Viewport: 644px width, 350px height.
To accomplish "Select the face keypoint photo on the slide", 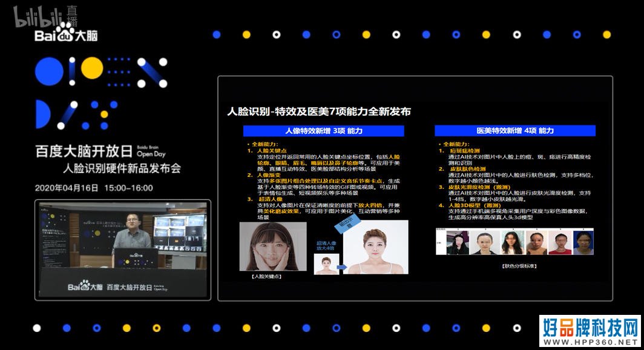I will click(273, 246).
